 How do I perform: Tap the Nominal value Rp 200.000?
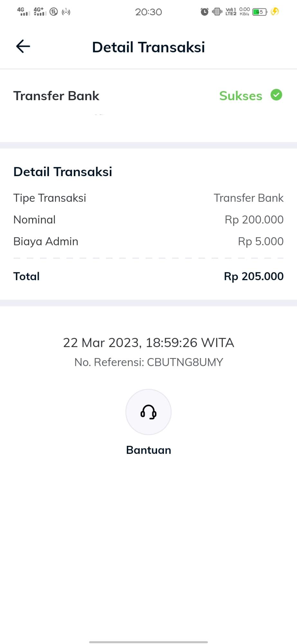coord(254,220)
